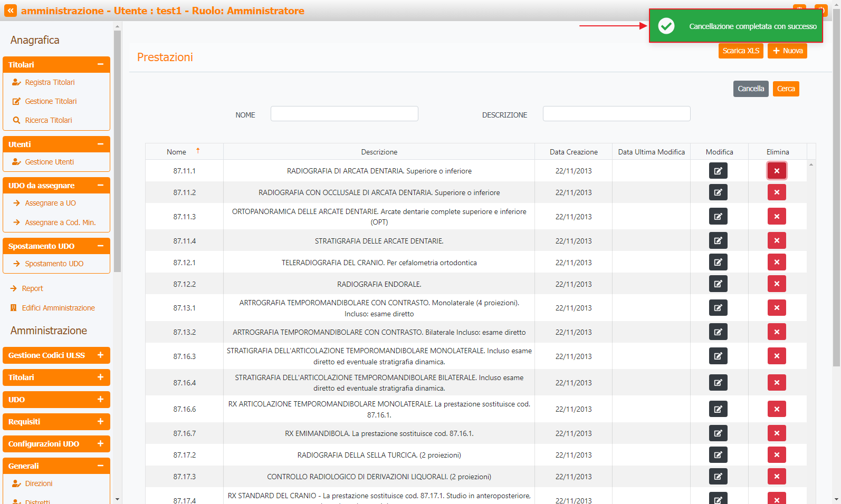
Task: Click edit icon for 87.16.7 row
Action: 718,433
